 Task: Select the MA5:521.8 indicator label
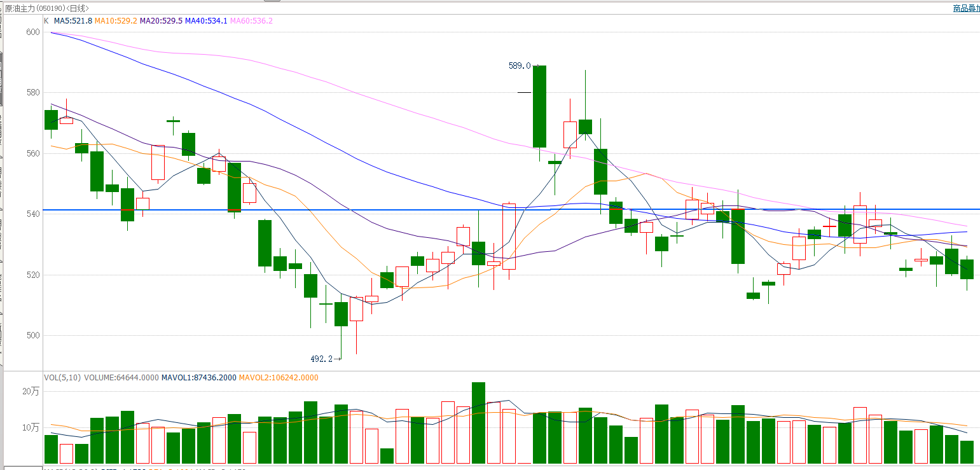(72, 21)
